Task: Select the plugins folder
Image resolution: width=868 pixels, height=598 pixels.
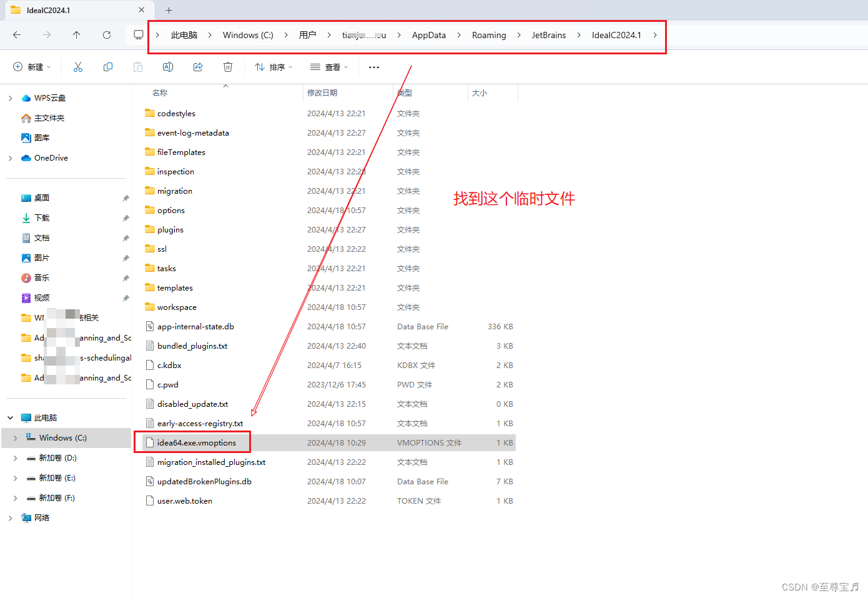Action: pos(170,230)
